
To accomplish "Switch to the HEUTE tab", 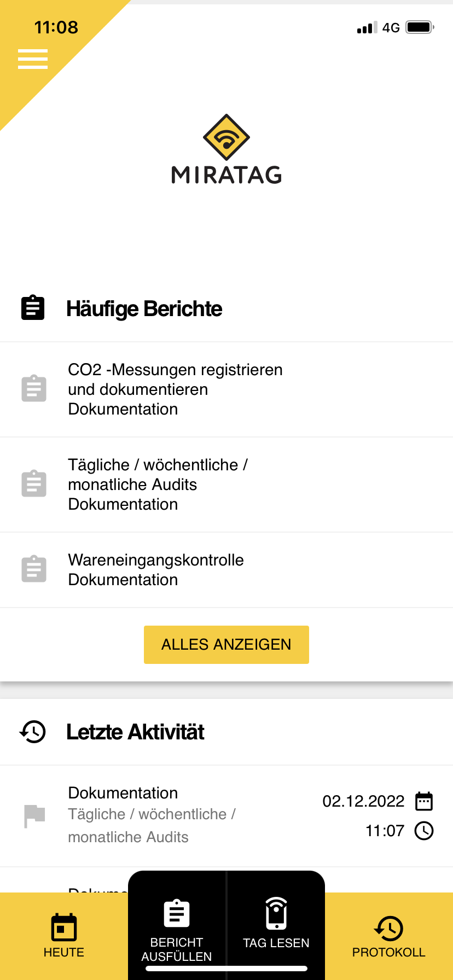I will [x=64, y=936].
